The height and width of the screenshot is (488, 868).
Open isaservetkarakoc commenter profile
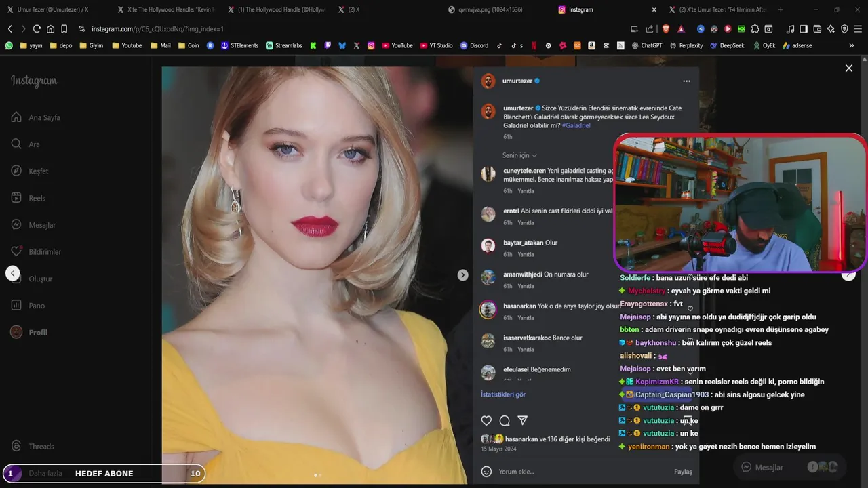click(527, 338)
